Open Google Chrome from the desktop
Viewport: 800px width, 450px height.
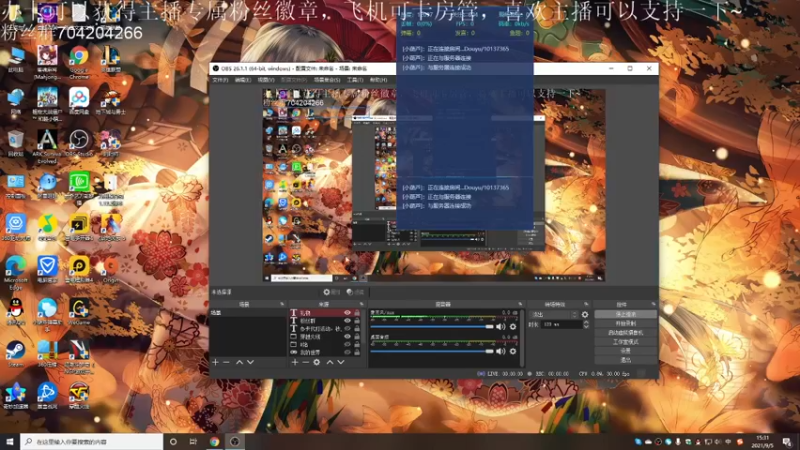[79, 62]
